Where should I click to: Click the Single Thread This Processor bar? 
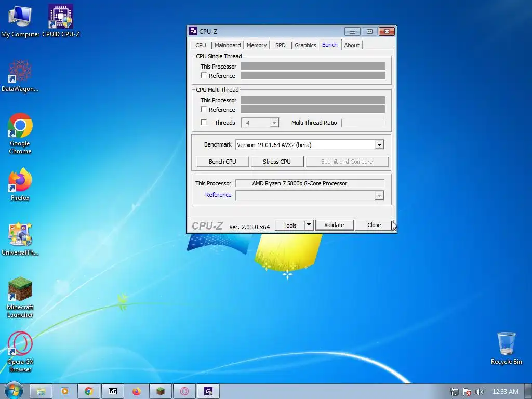pos(313,66)
